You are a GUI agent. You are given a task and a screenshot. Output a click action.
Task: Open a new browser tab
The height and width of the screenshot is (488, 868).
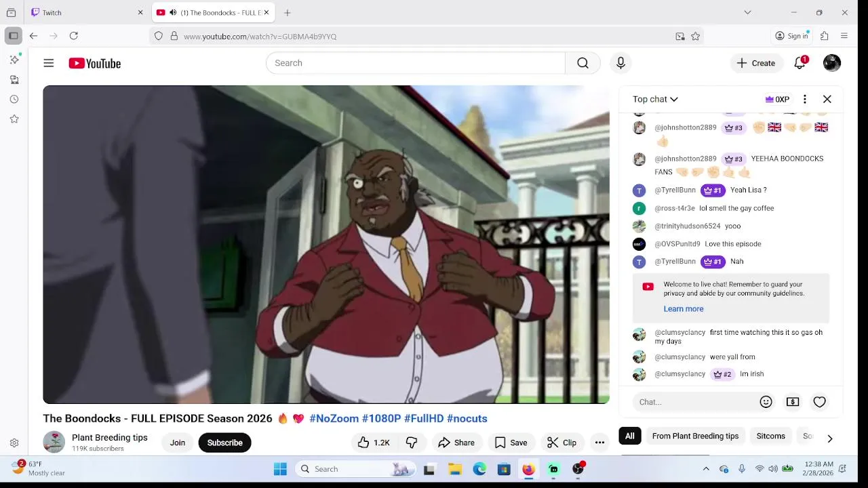[288, 12]
